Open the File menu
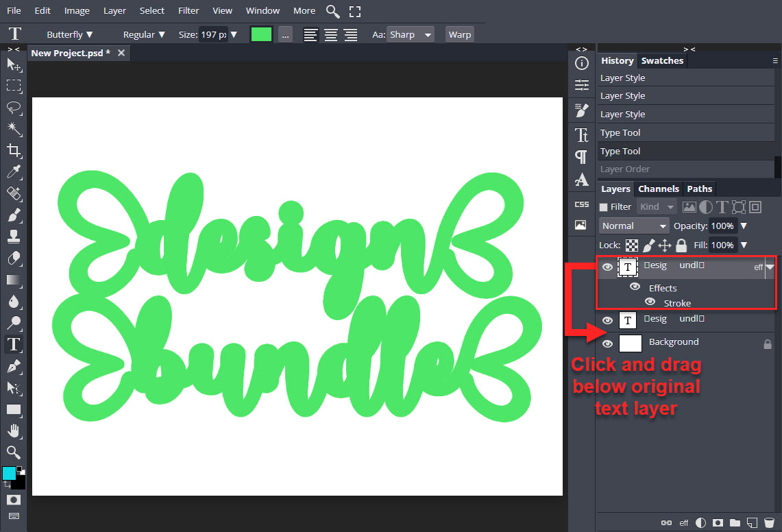 click(x=14, y=10)
